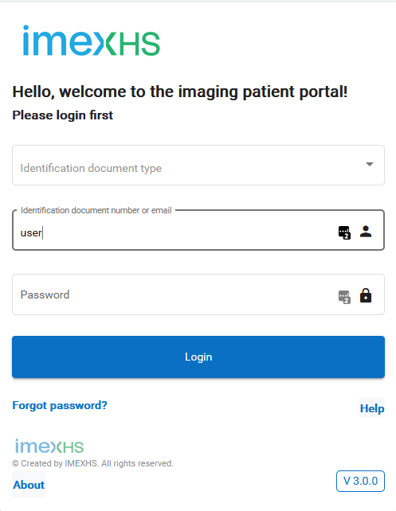Open the Identification document type select field
Screen dimensions: 396x511
198,165
